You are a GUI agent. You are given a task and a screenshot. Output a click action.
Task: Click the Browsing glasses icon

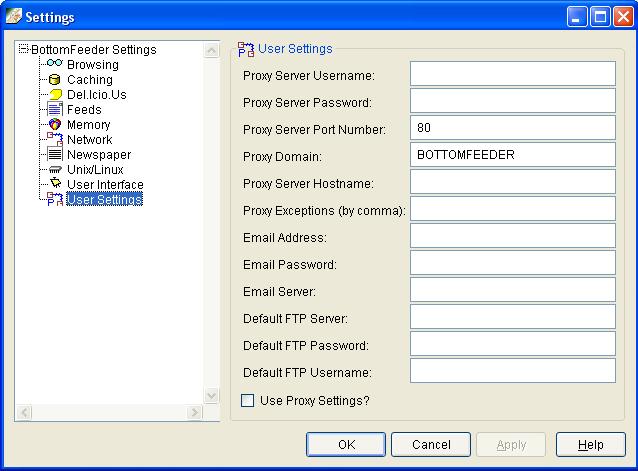tap(55, 63)
